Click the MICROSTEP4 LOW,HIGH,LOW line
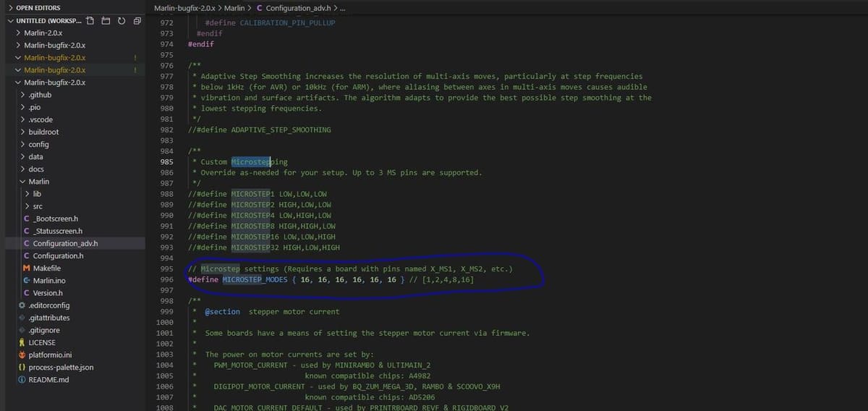Image resolution: width=868 pixels, height=411 pixels. click(259, 215)
